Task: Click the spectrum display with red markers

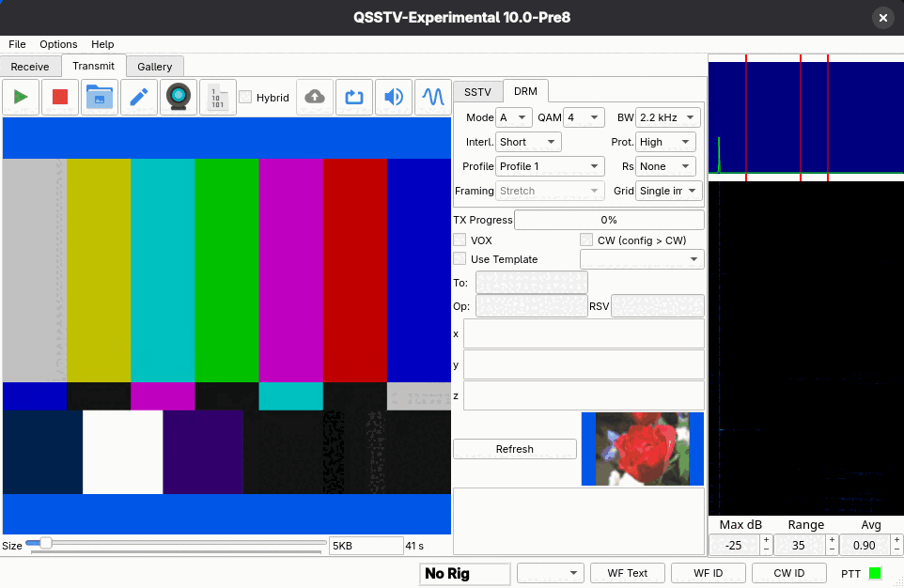Action: [806, 117]
